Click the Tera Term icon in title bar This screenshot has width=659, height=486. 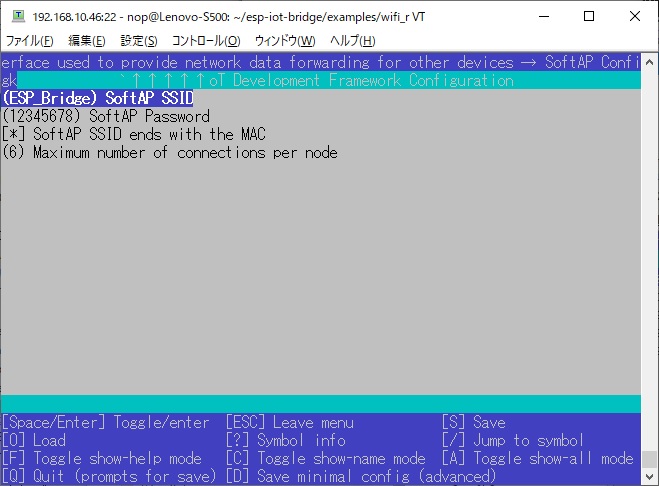click(x=18, y=16)
